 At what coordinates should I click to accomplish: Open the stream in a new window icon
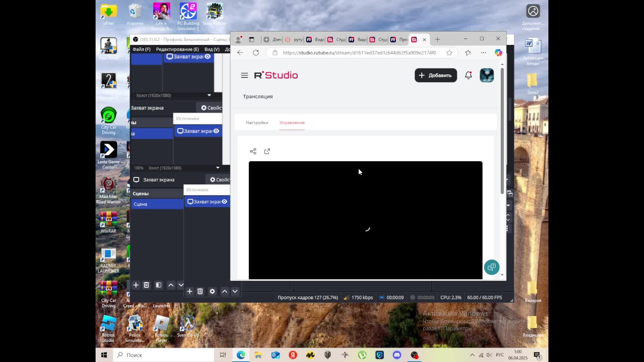[267, 152]
